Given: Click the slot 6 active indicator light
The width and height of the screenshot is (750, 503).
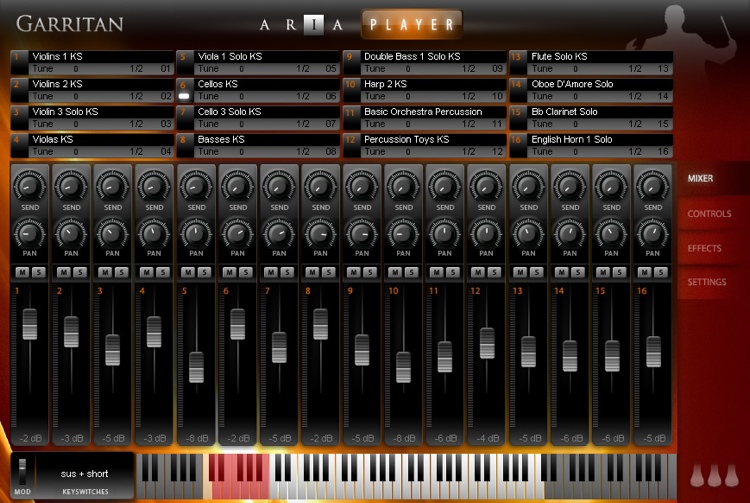Looking at the screenshot, I should (x=184, y=96).
